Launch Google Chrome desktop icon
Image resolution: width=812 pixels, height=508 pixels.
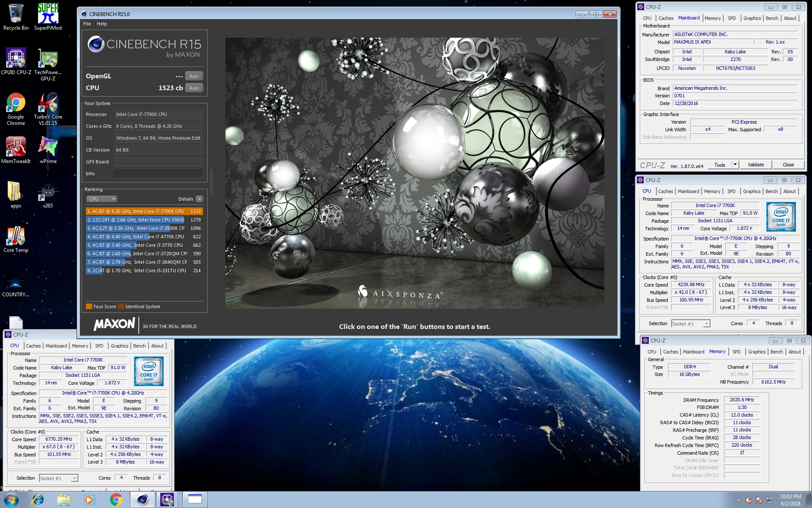click(x=16, y=109)
